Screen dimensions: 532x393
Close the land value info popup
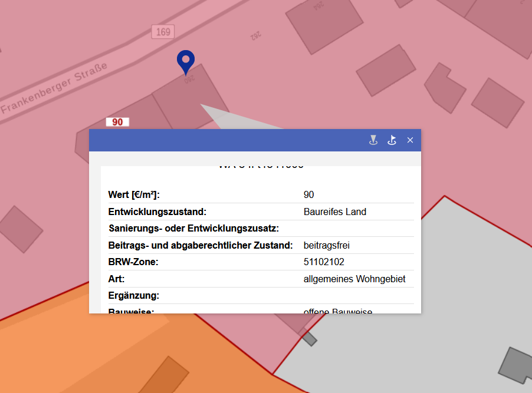pos(411,140)
